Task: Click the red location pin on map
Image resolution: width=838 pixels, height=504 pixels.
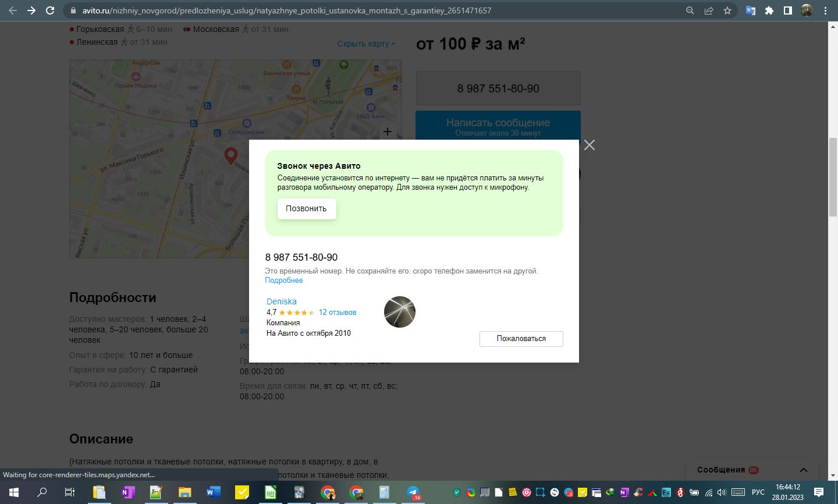Action: 231,155
